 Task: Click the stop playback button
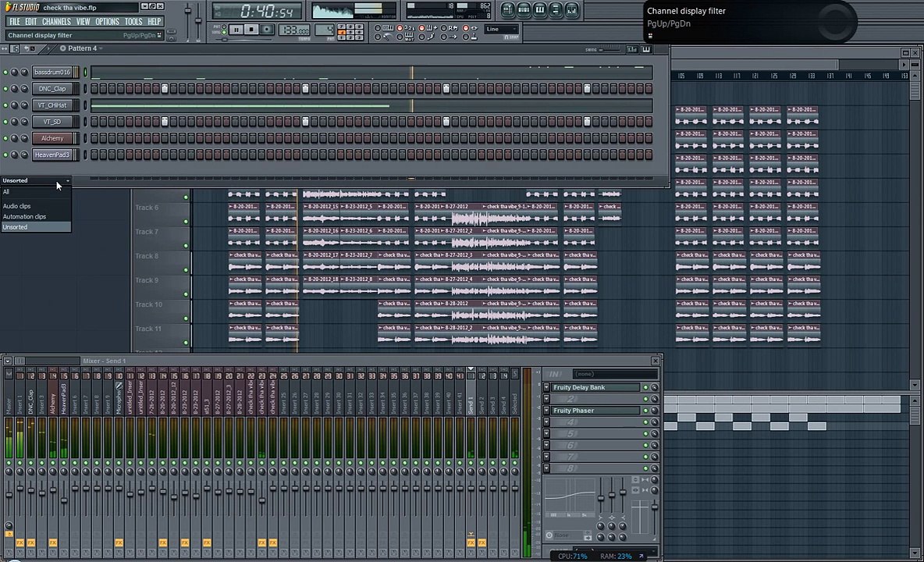[x=251, y=29]
